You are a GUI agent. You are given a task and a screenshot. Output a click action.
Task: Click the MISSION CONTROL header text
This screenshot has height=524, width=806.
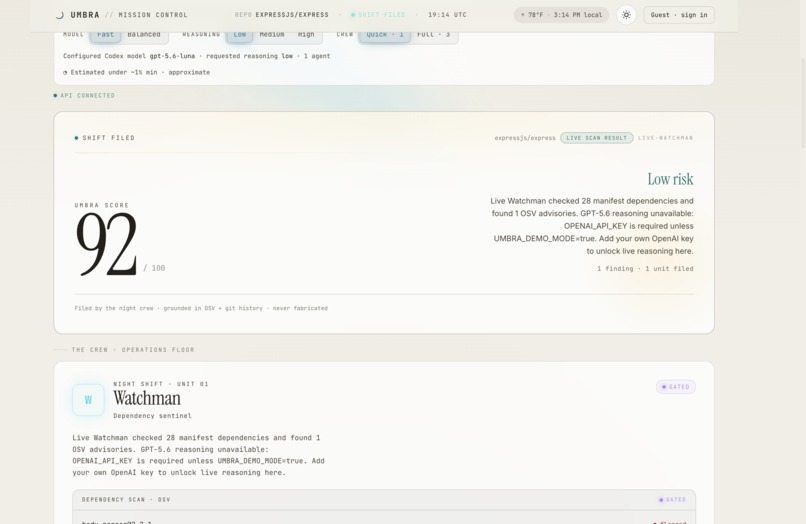153,15
